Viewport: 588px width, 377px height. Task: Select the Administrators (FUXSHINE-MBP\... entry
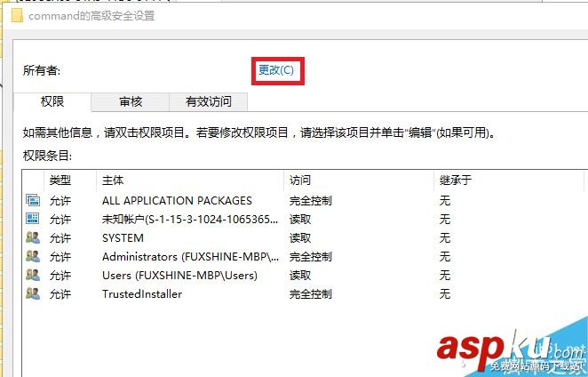pyautogui.click(x=190, y=257)
